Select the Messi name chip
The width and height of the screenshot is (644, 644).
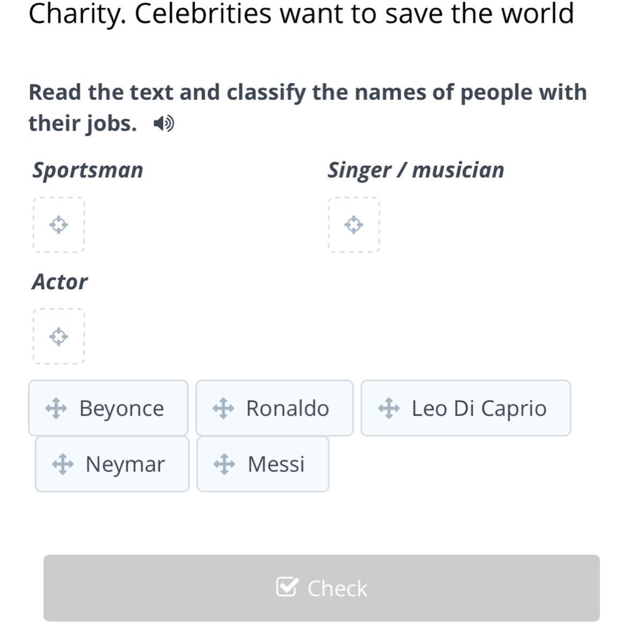276,464
